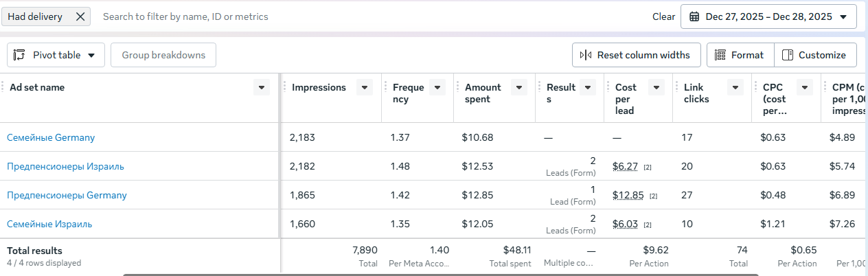The image size is (868, 276).
Task: Remove the Had delivery filter chip
Action: pos(80,16)
